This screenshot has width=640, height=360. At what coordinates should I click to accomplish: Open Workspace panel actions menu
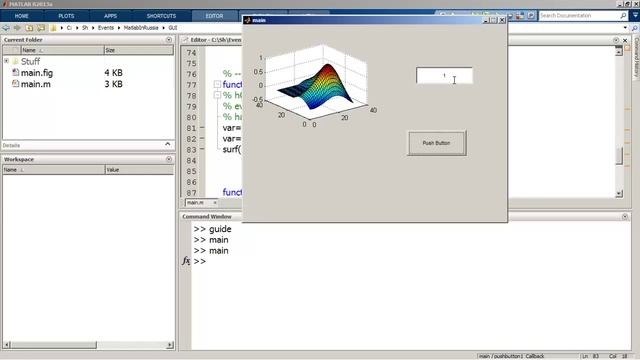[169, 159]
